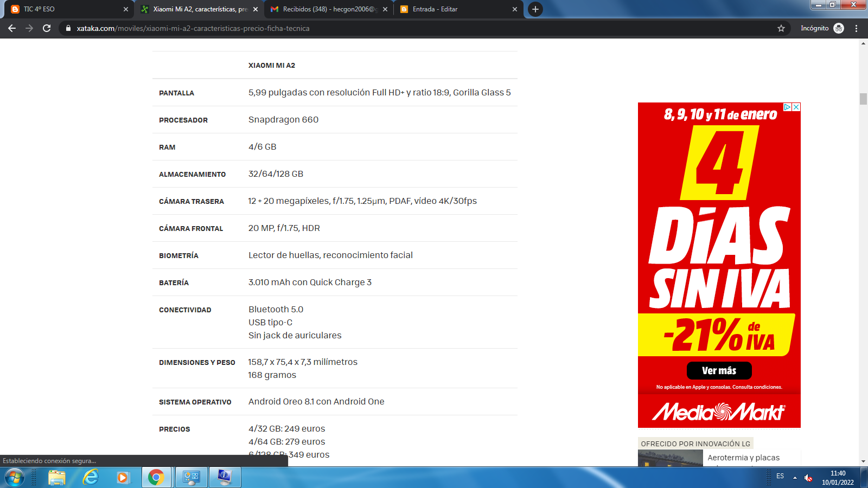
Task: Click the scrollbar down arrow
Action: coord(863,461)
